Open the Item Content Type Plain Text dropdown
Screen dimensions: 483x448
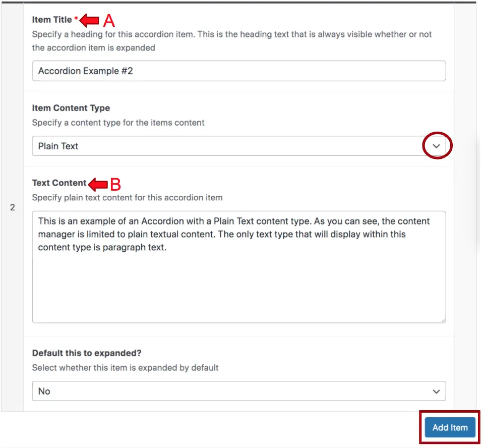pos(239,146)
